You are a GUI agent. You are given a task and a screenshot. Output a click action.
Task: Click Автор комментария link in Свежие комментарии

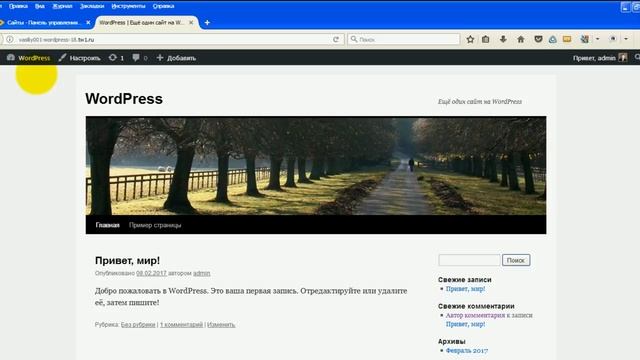pyautogui.click(x=475, y=315)
